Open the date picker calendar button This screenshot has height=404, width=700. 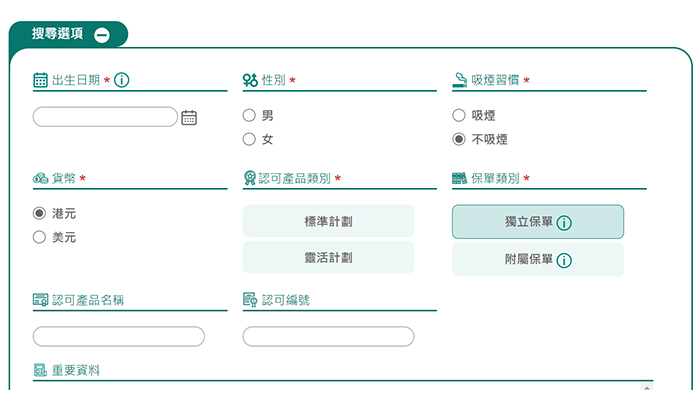tap(189, 117)
